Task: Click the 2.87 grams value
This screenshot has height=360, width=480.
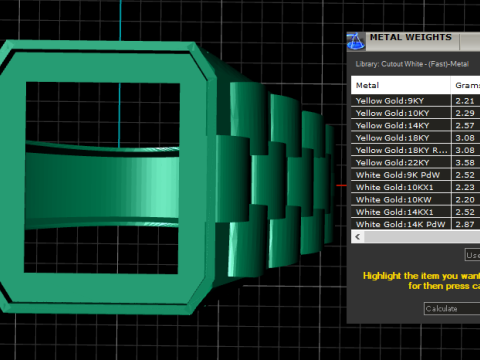Action: coord(465,224)
